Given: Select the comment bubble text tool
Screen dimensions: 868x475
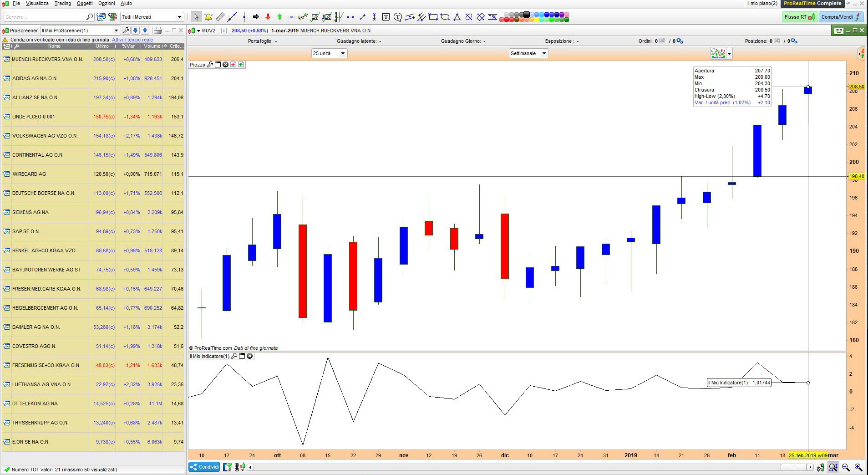Looking at the screenshot, I should click(x=398, y=17).
